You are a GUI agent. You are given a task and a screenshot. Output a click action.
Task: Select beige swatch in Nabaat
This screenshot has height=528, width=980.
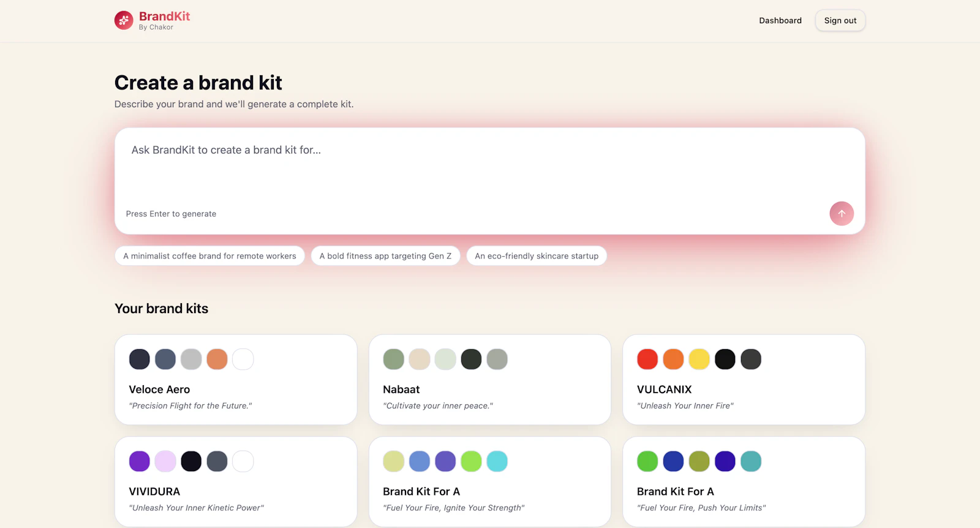point(420,360)
